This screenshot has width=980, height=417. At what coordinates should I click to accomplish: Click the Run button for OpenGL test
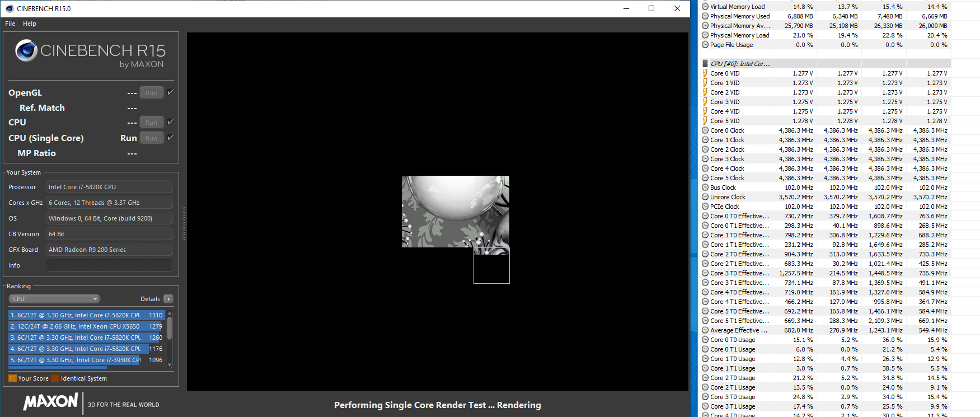[152, 93]
